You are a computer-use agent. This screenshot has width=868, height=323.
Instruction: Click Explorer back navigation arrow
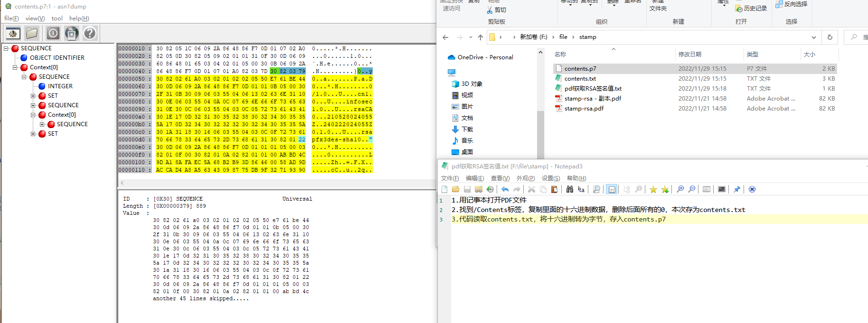click(x=445, y=37)
